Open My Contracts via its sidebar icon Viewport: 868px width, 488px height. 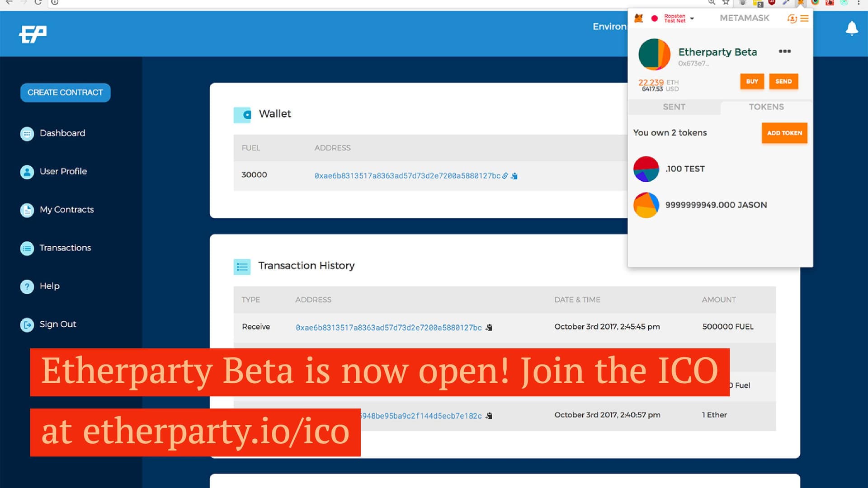(28, 210)
